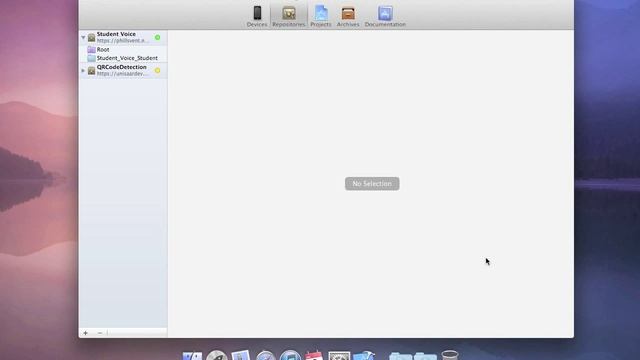Switch to the Projects organizer tab
The image size is (640, 360).
[321, 16]
